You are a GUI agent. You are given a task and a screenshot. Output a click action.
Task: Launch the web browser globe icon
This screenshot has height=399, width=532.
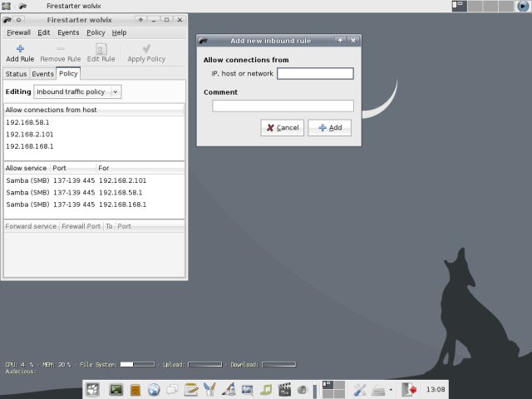154,389
